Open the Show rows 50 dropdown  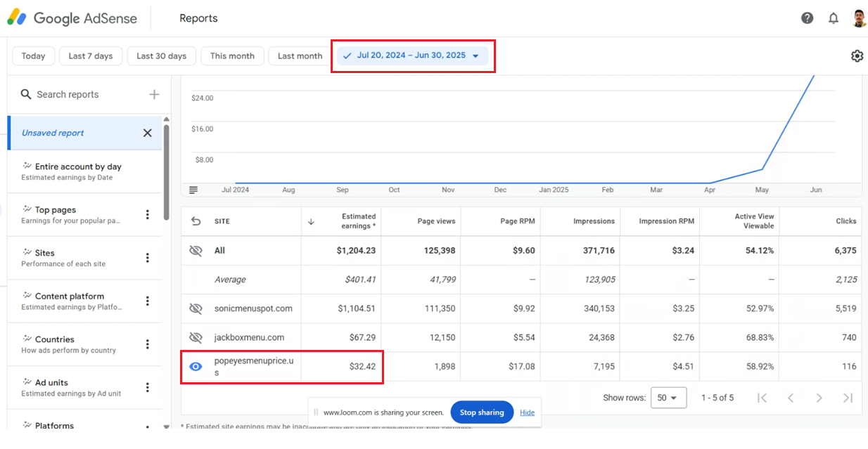point(668,398)
